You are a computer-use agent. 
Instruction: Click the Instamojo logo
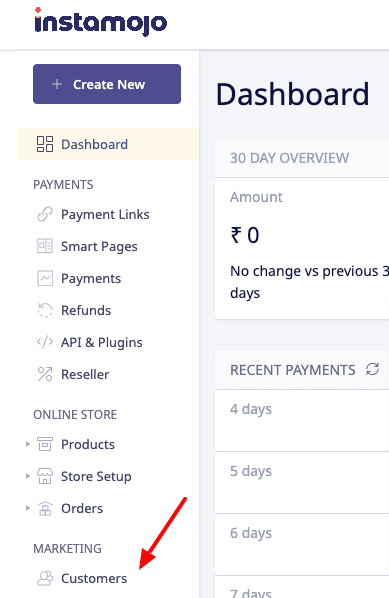click(101, 22)
